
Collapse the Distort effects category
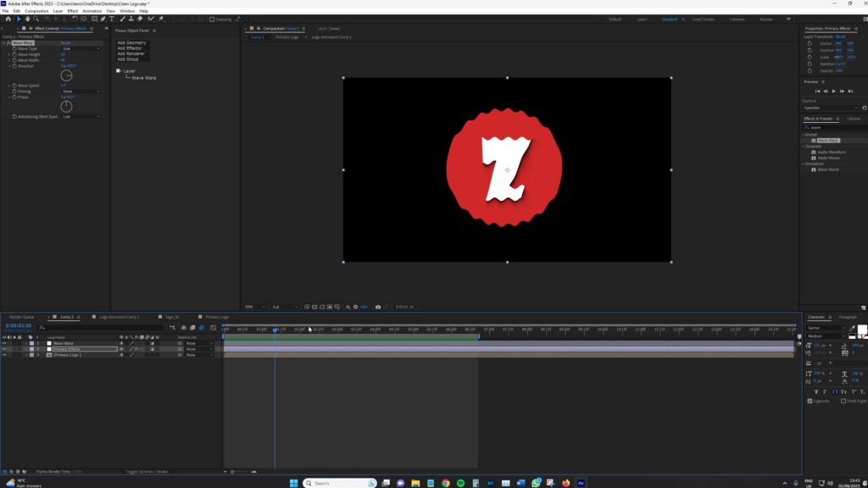click(804, 135)
